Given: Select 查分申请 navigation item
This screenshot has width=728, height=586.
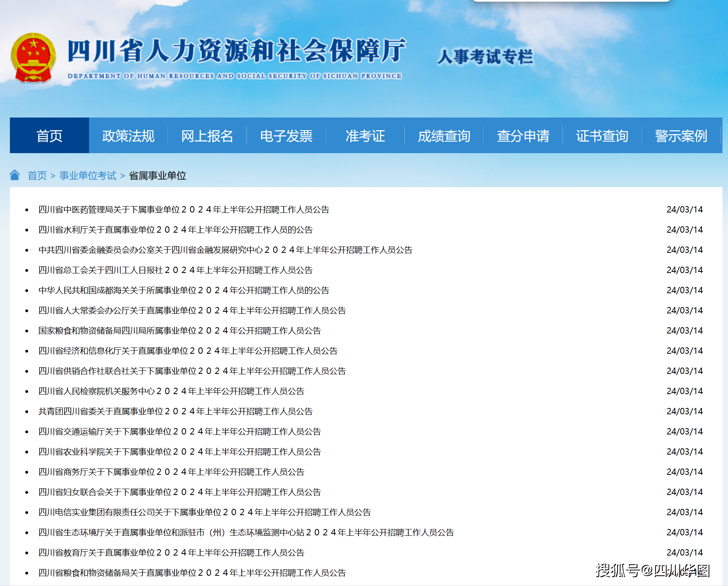Looking at the screenshot, I should (x=523, y=136).
